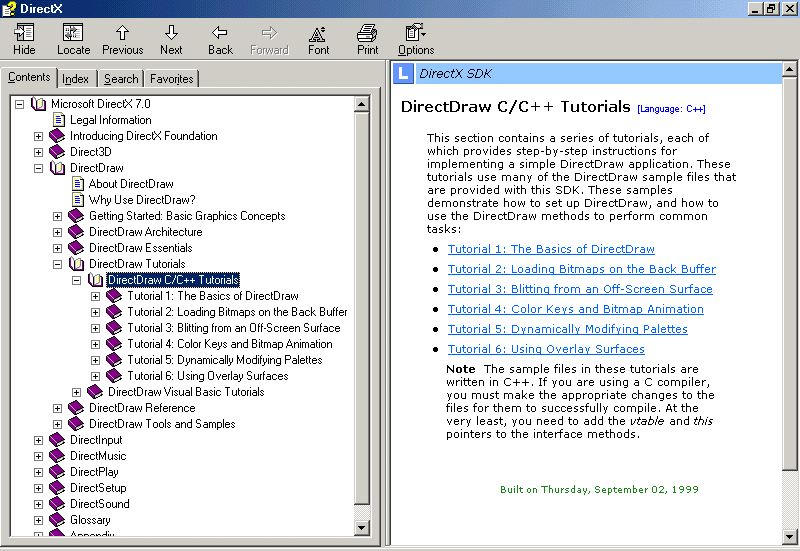Select Legal Information in the contents tree

click(110, 120)
